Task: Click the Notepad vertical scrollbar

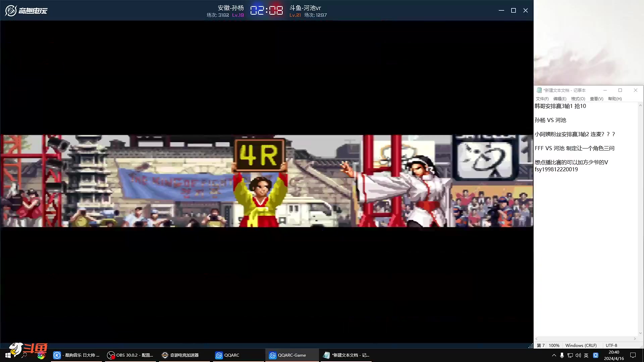Action: pyautogui.click(x=640, y=218)
